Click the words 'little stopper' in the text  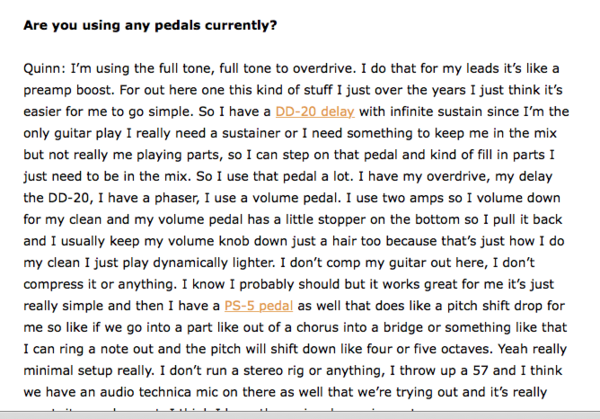pyautogui.click(x=329, y=220)
